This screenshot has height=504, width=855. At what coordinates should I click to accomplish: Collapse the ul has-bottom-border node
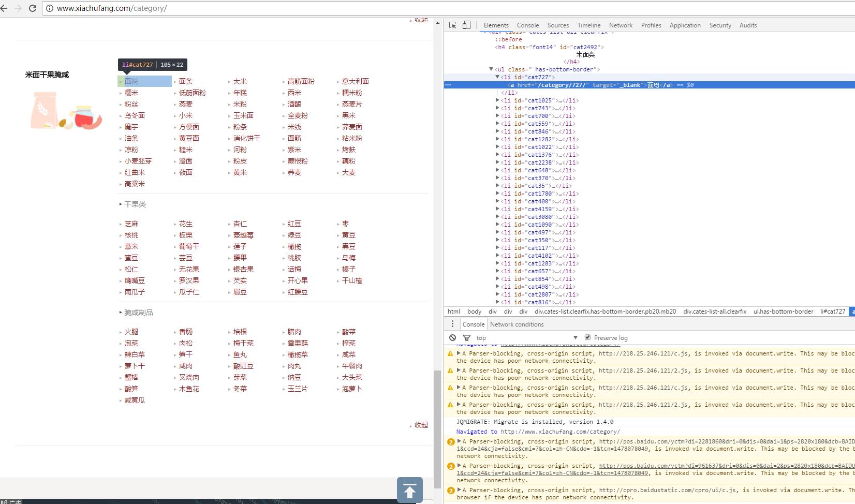[491, 69]
